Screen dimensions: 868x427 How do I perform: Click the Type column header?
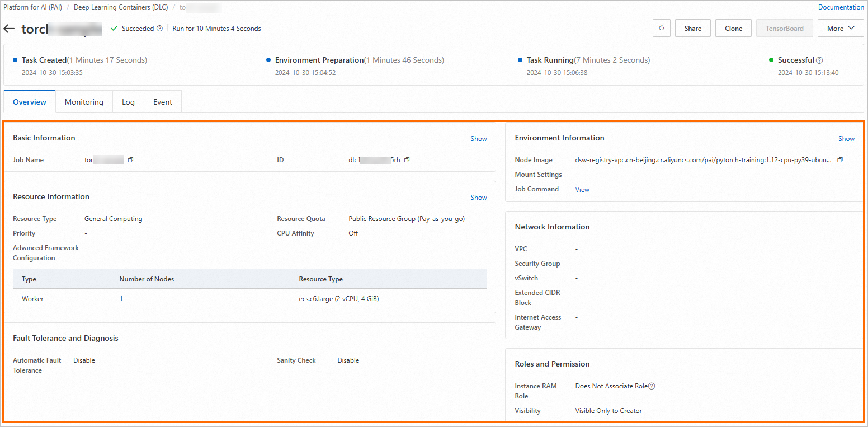(x=29, y=279)
